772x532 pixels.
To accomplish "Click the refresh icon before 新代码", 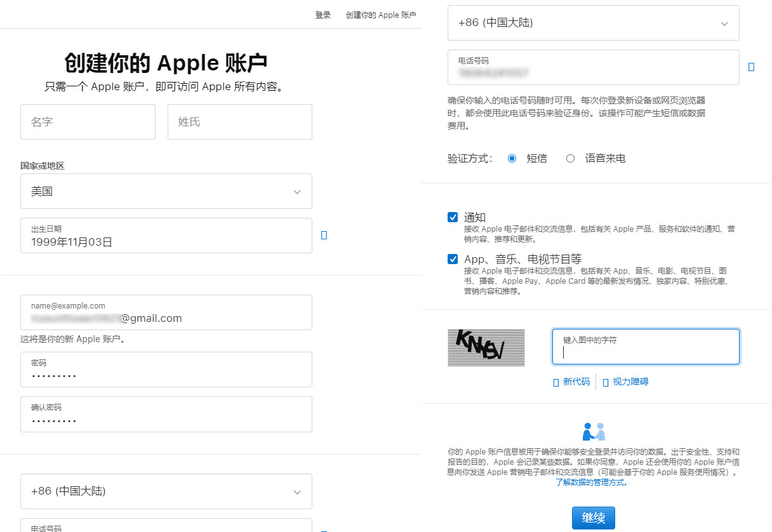I will click(x=556, y=382).
